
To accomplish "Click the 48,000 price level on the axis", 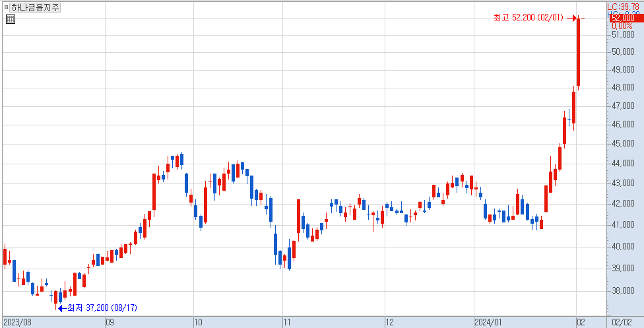I will click(624, 87).
